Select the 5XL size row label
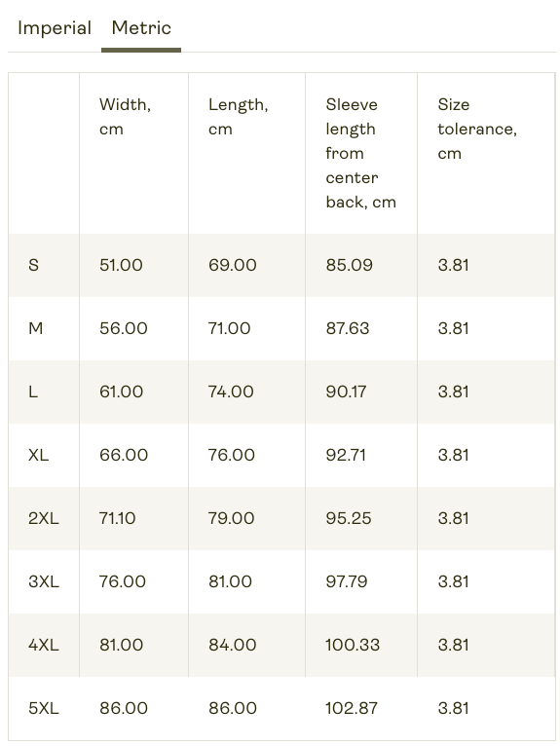560x746 pixels. 44,708
